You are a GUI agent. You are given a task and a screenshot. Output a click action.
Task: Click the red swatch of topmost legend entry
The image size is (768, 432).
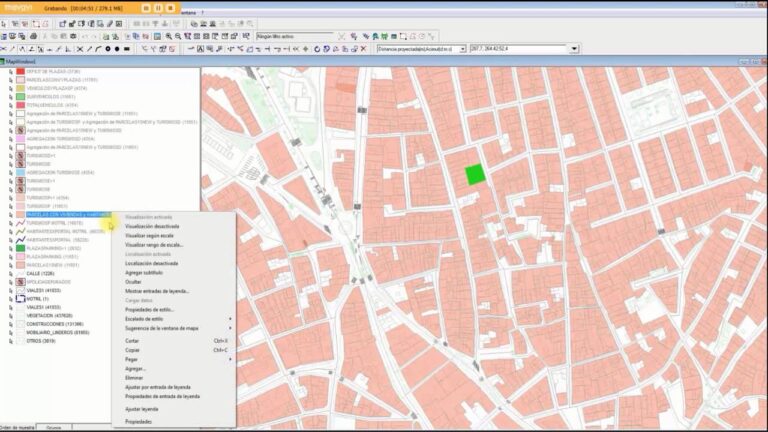pyautogui.click(x=20, y=72)
